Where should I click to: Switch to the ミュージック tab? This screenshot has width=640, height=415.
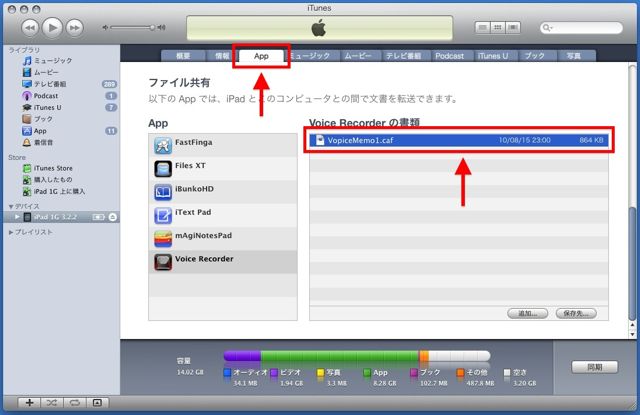[x=311, y=56]
